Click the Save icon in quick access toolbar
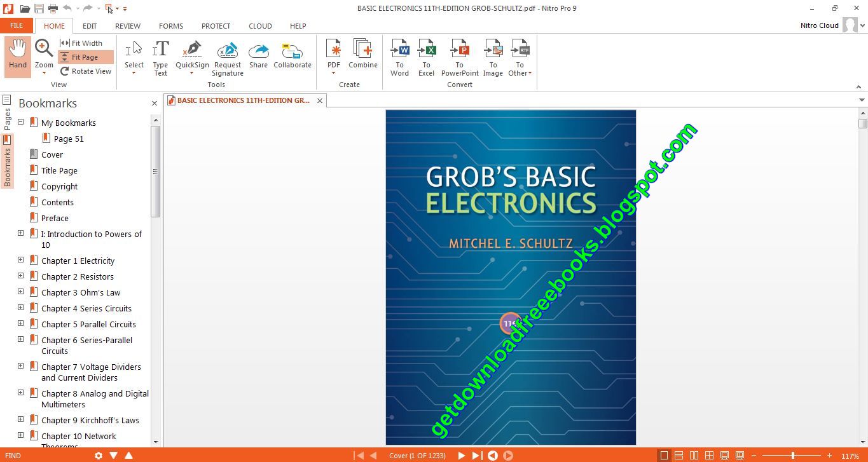 [x=39, y=8]
